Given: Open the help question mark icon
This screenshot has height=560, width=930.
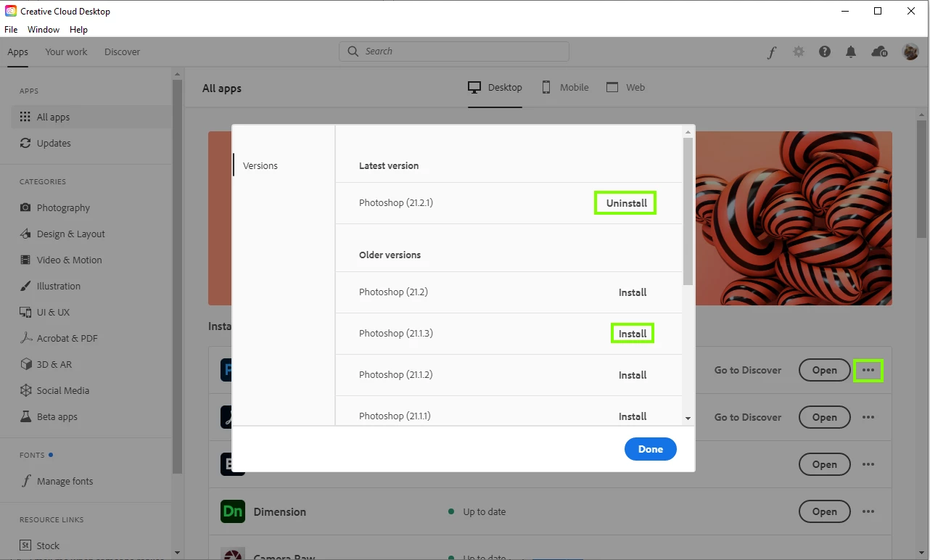Looking at the screenshot, I should (825, 52).
